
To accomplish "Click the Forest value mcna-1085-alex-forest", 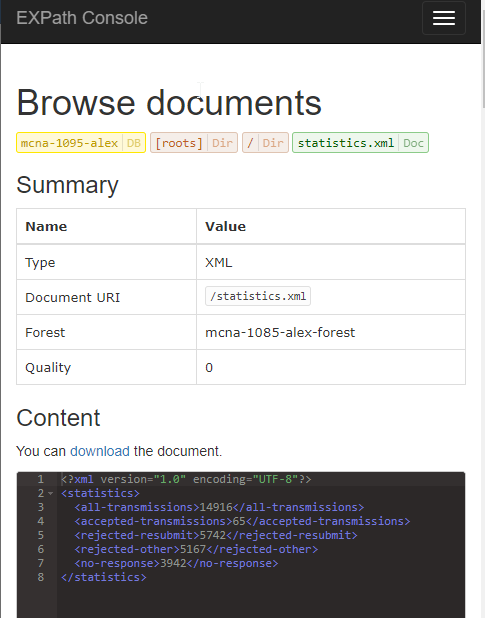I will [x=280, y=332].
